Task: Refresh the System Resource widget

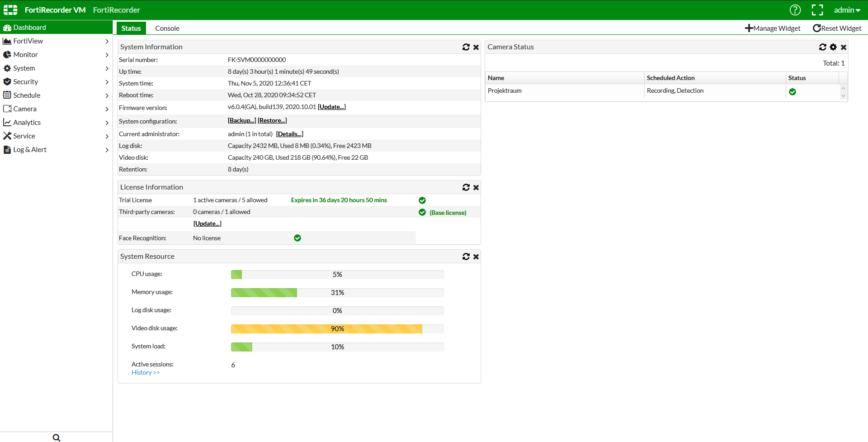Action: (x=466, y=257)
